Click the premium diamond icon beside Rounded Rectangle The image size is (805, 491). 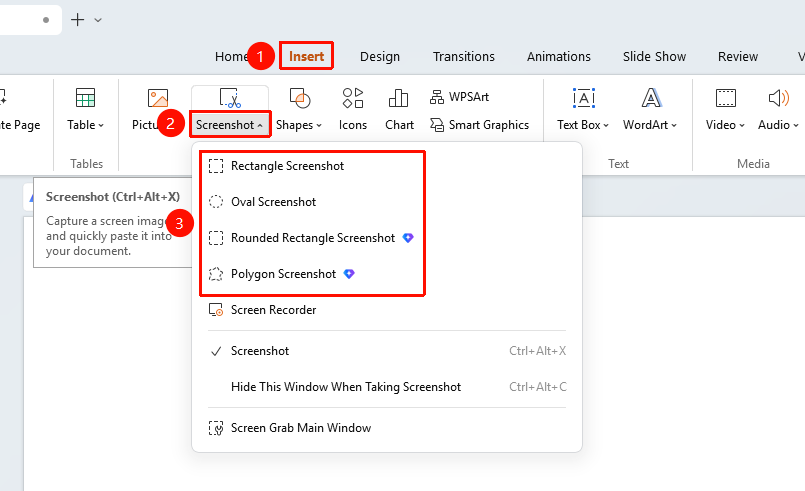pos(408,238)
